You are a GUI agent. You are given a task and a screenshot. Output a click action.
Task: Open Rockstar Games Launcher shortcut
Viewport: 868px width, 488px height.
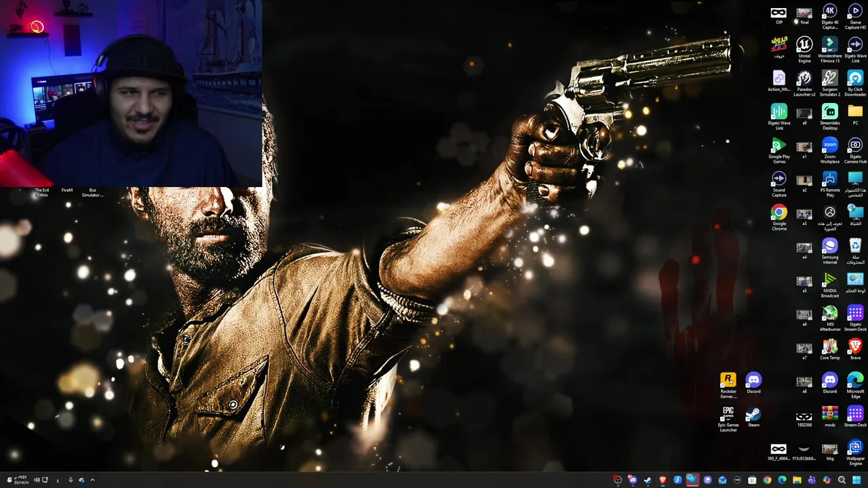pyautogui.click(x=728, y=384)
